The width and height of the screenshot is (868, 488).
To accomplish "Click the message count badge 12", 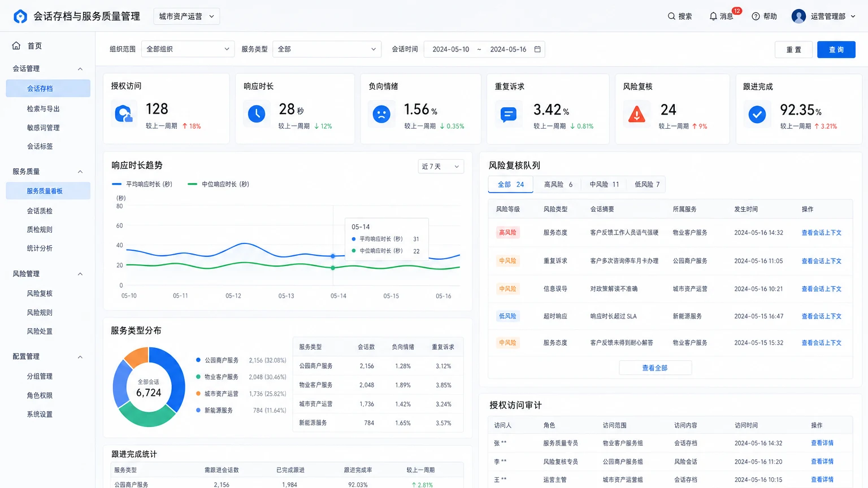I will pos(737,11).
